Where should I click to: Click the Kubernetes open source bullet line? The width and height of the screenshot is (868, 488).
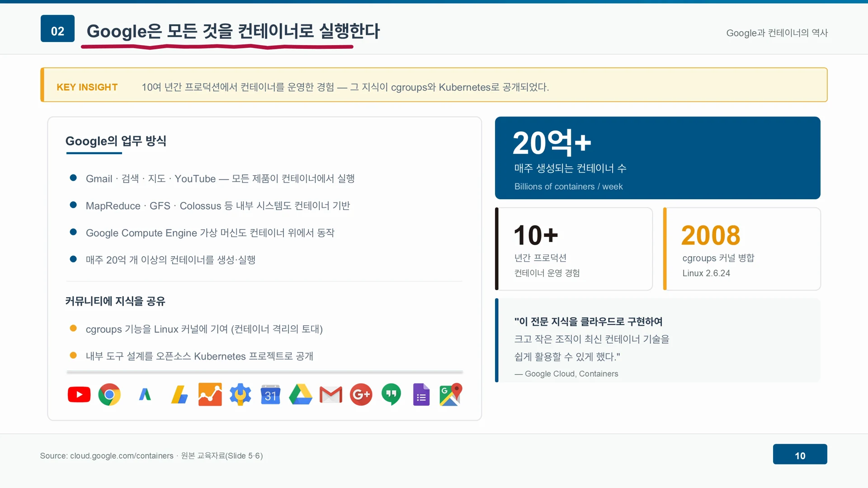tap(199, 356)
